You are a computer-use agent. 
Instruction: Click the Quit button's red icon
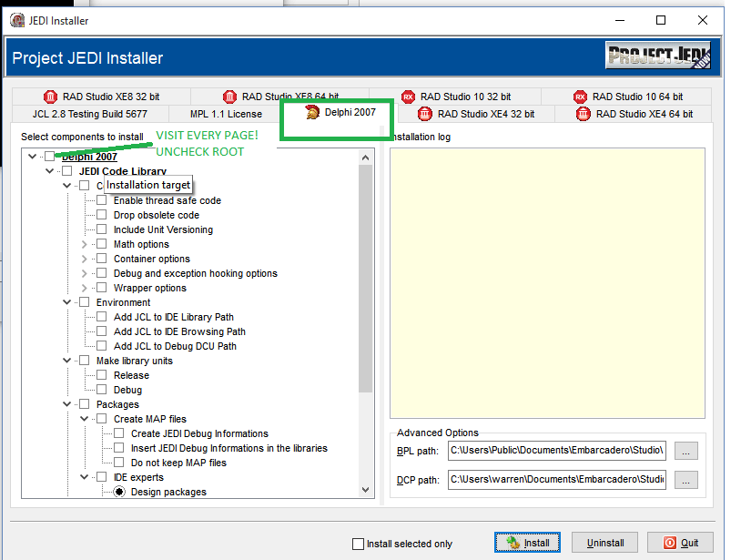point(670,543)
